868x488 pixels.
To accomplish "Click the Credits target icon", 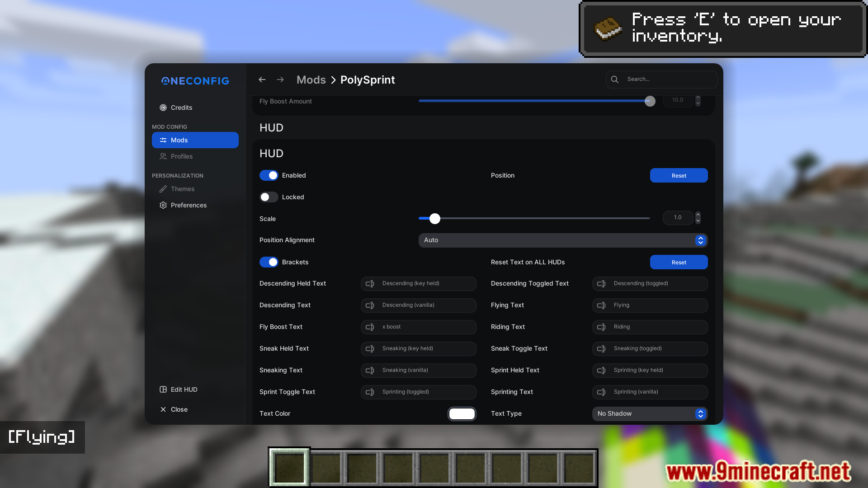I will (x=163, y=108).
